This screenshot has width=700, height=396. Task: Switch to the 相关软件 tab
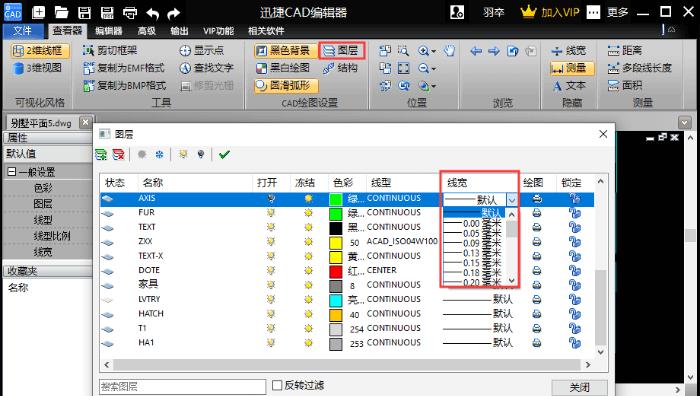[267, 31]
